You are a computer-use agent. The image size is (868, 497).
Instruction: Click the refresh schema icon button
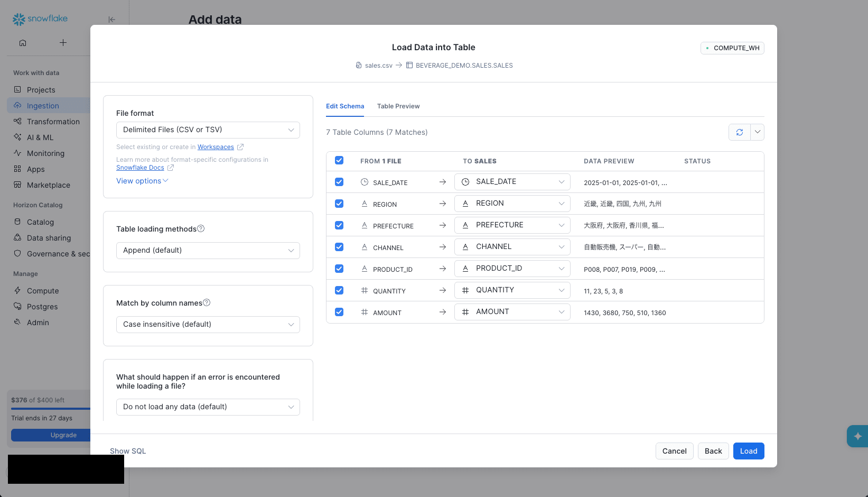740,132
